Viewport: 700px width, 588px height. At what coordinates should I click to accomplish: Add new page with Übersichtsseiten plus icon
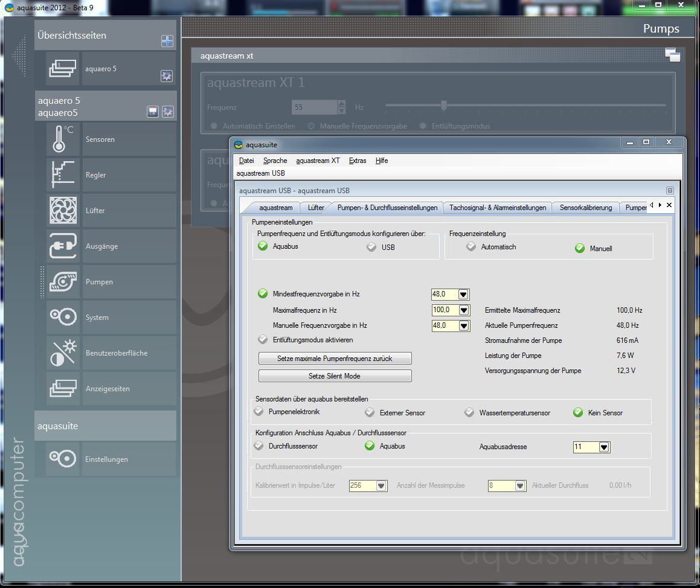click(167, 41)
